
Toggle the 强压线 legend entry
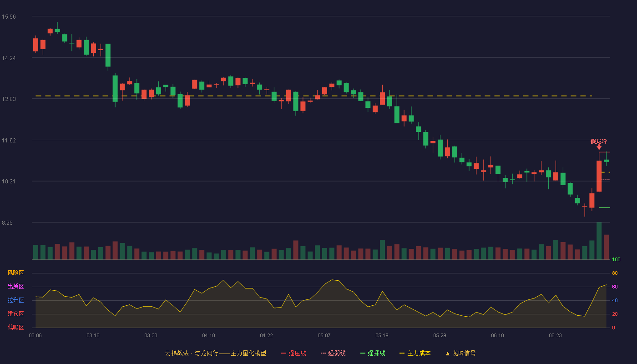coord(293,353)
